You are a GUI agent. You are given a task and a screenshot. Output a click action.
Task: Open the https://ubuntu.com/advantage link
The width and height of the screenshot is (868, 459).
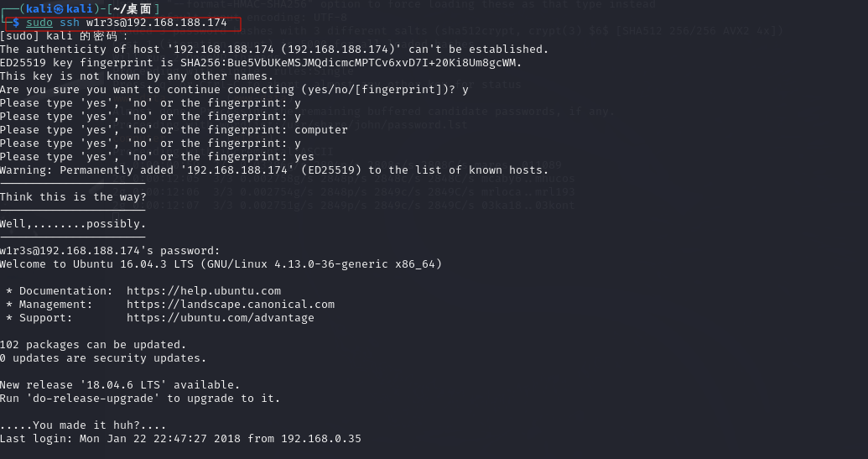tap(221, 318)
